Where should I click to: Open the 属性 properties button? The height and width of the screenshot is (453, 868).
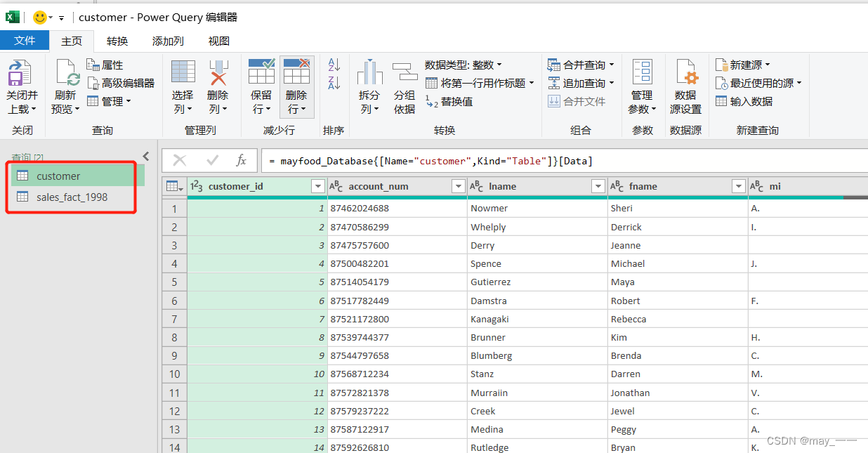105,65
